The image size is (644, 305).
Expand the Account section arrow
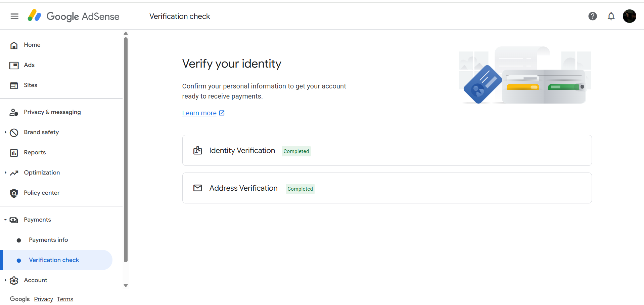(5, 280)
